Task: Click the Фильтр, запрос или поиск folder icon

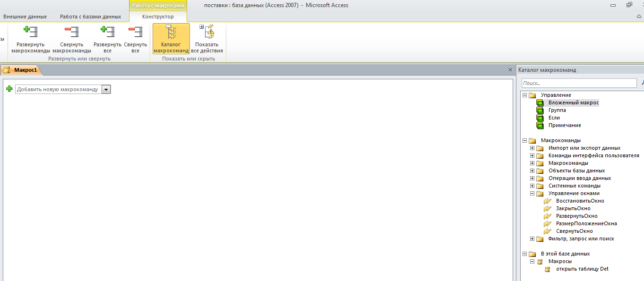Action: 540,238
